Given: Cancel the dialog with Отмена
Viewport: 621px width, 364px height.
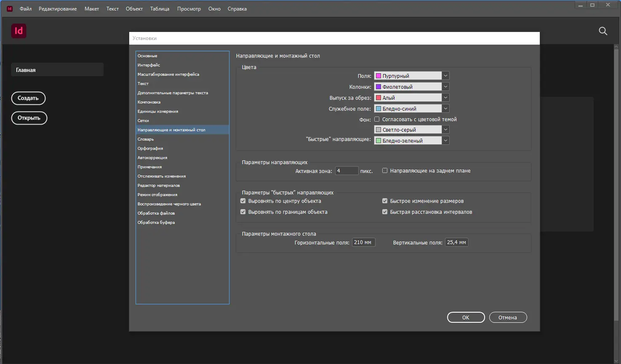Looking at the screenshot, I should pyautogui.click(x=508, y=317).
